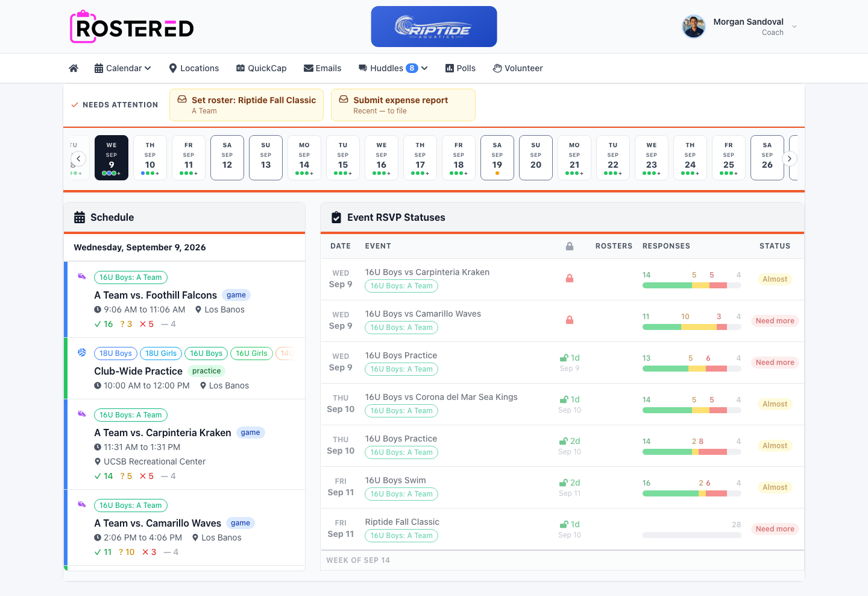Go to the Home icon in navigation
Image resolution: width=868 pixels, height=596 pixels.
click(74, 68)
